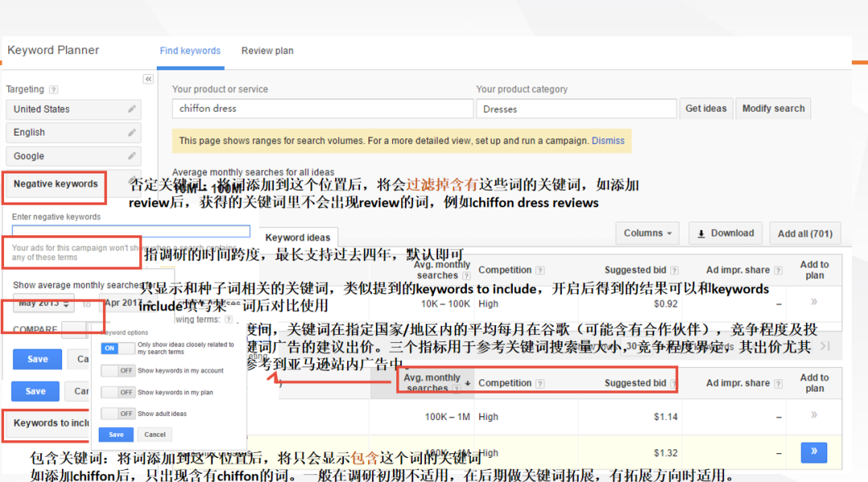Switch to the Find keywords tab
This screenshot has height=482, width=868.
[x=190, y=51]
